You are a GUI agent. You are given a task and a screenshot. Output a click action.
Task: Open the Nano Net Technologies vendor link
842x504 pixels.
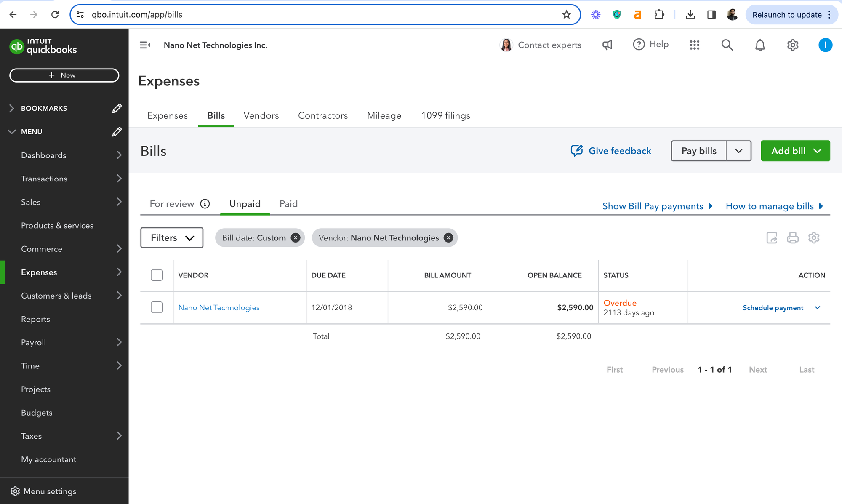point(219,308)
